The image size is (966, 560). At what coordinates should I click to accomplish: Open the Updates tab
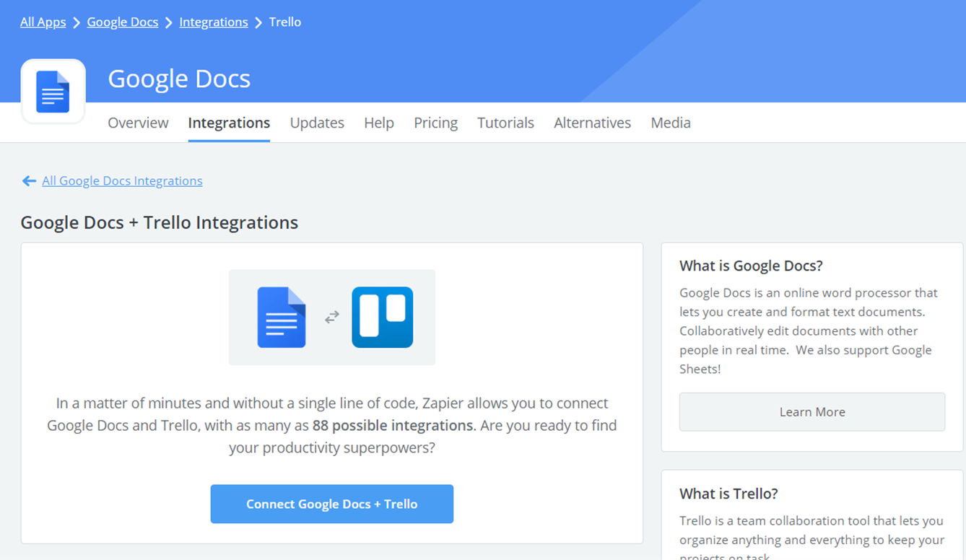(317, 123)
